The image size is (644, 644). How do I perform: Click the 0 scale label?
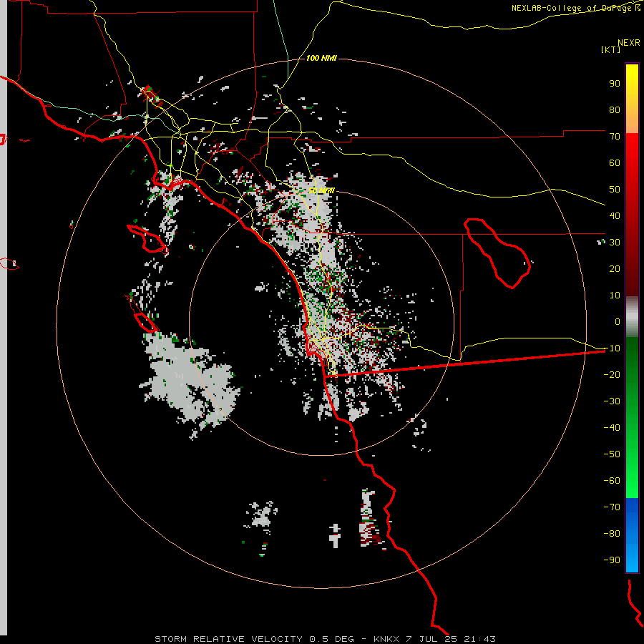click(x=618, y=322)
